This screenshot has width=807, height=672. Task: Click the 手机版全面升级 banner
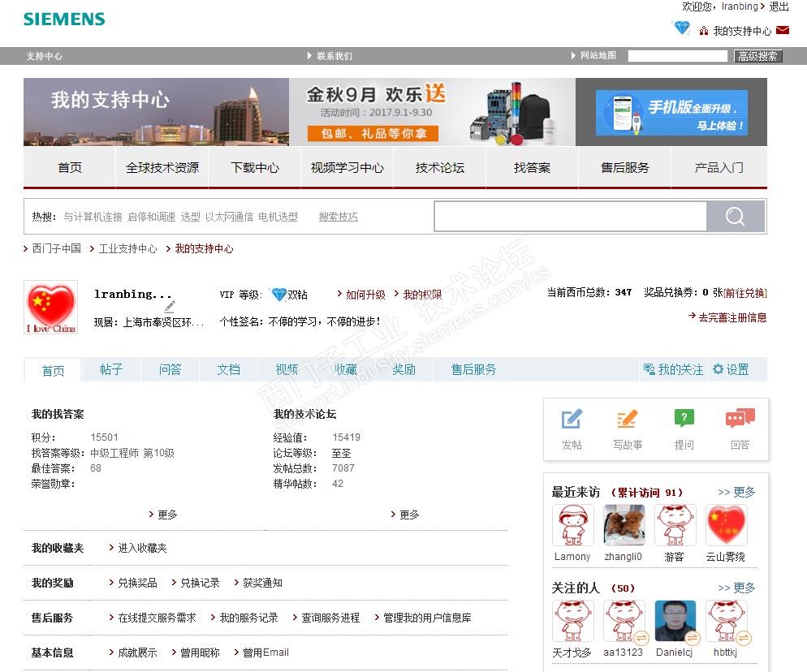pos(671,113)
